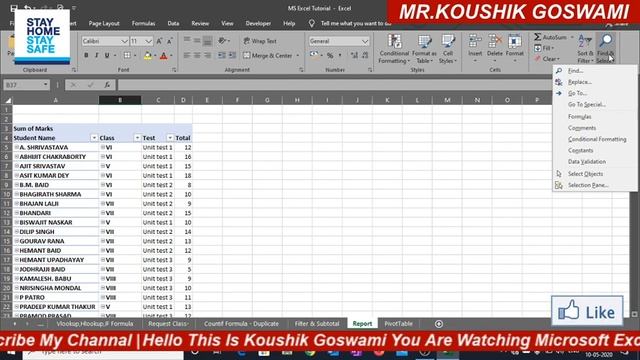Click the Insert cells icon

(x=475, y=42)
